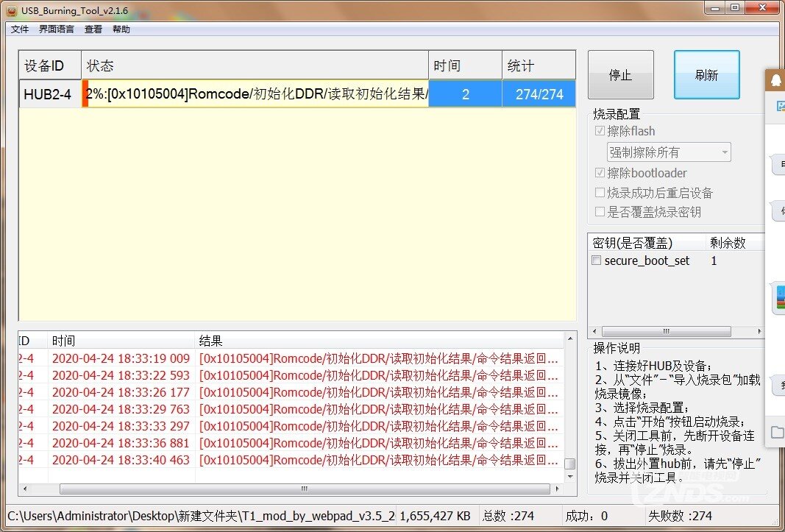
Task: Enable 烧录成功后重启设备 checkbox
Action: (600, 192)
